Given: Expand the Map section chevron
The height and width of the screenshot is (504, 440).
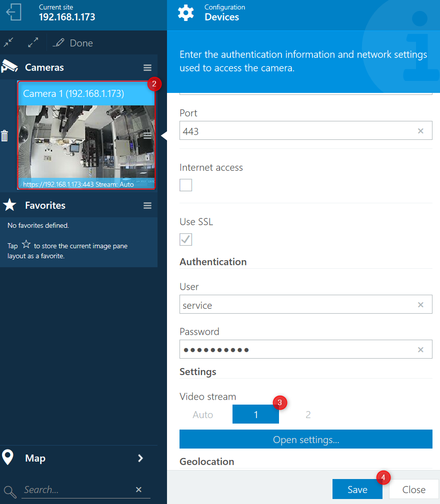Looking at the screenshot, I should 140,458.
